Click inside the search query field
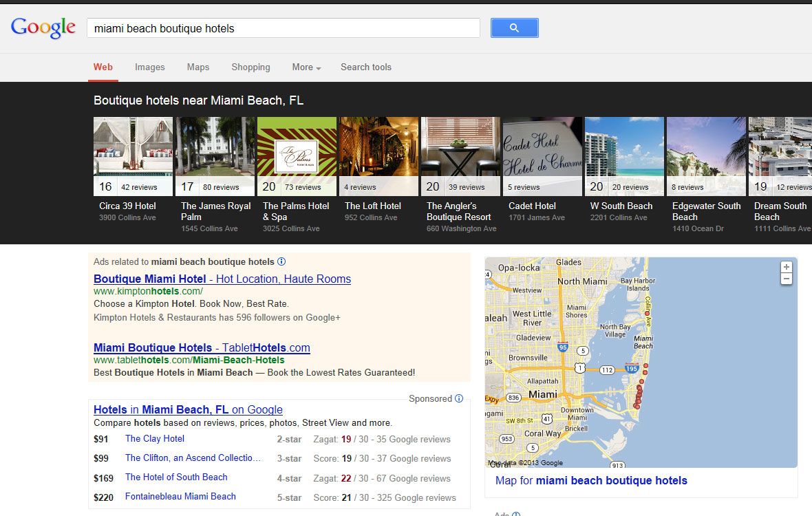The image size is (812, 516). tap(282, 28)
